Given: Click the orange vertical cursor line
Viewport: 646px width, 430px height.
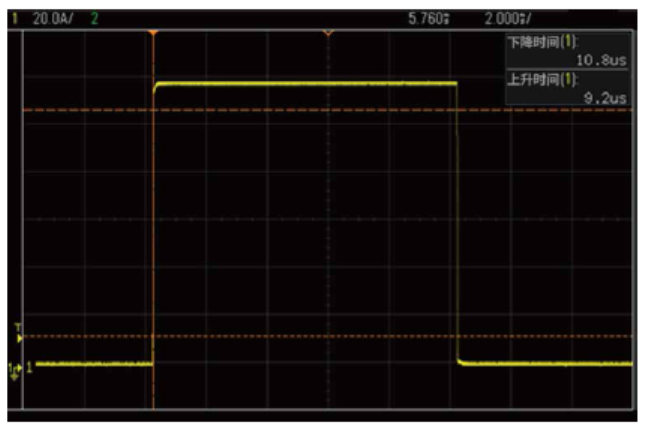Looking at the screenshot, I should 153,222.
